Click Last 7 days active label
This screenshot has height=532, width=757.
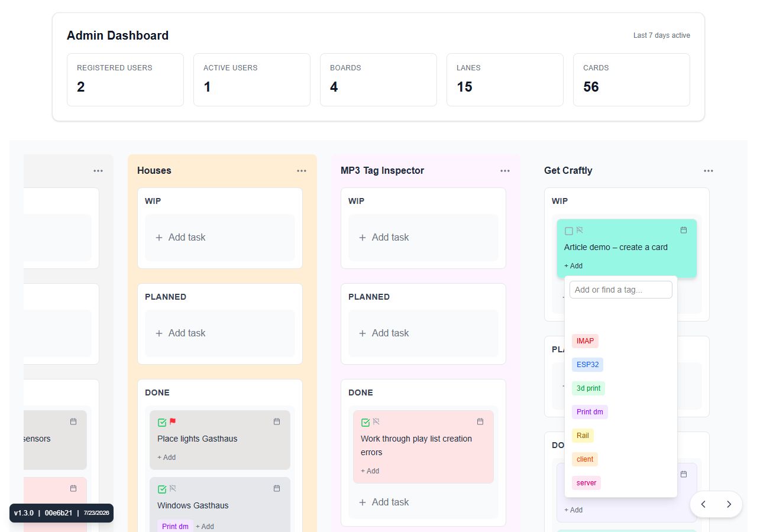pyautogui.click(x=662, y=35)
